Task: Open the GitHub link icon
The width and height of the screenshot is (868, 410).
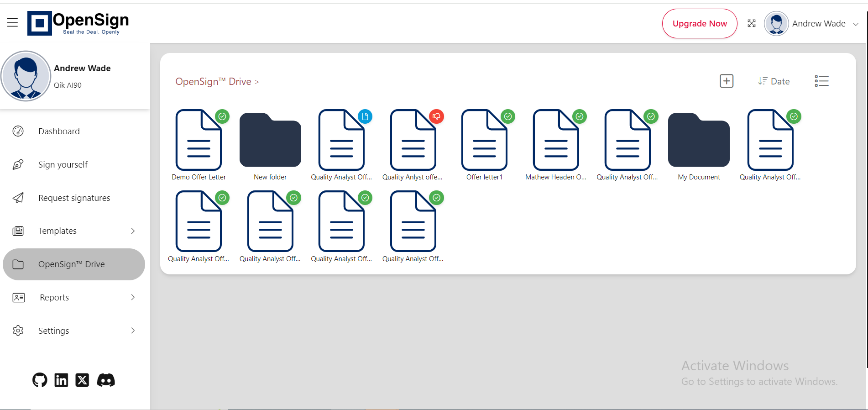Action: (x=40, y=380)
